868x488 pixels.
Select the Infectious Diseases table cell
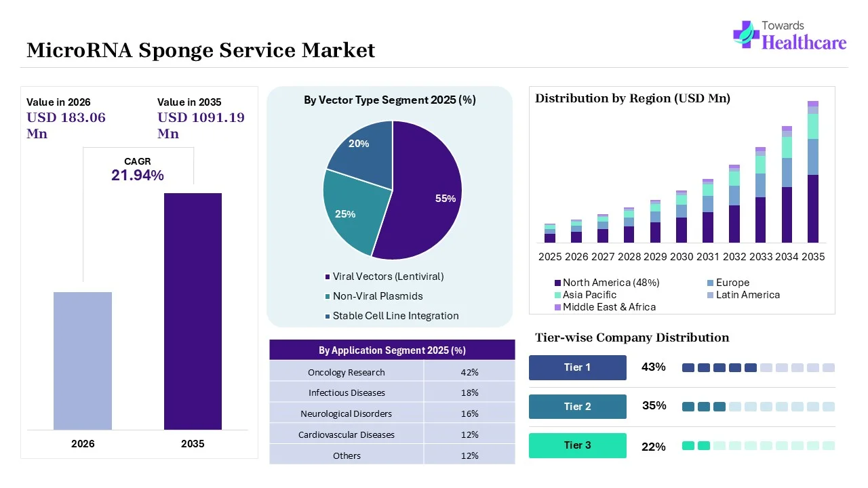347,392
